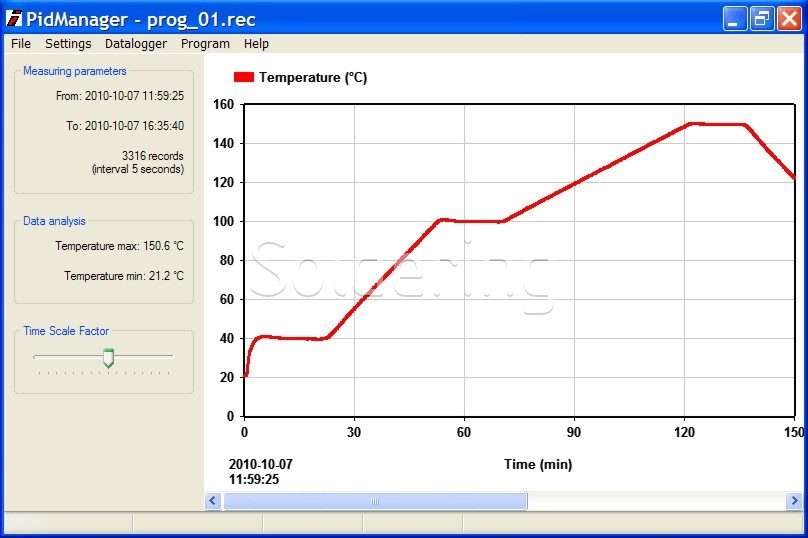Minimize the PidManager window

coord(736,18)
